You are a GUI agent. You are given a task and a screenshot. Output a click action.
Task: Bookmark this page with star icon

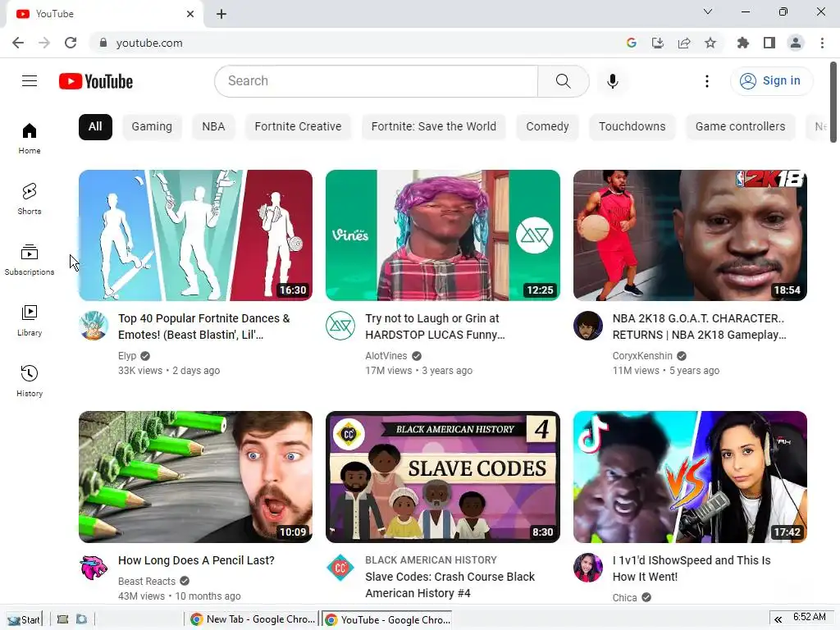point(710,43)
